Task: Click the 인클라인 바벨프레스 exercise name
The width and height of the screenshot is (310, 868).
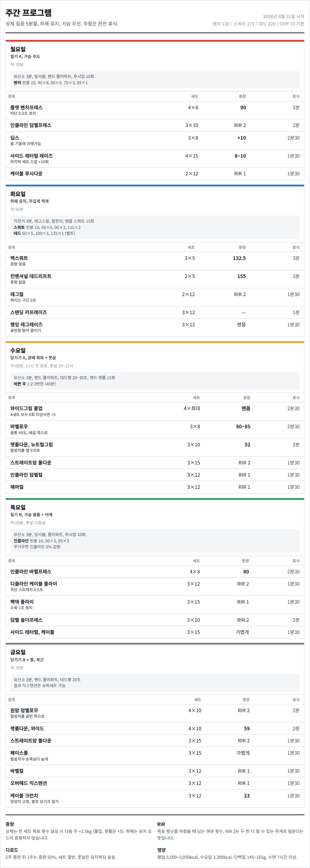Action: coord(31,572)
